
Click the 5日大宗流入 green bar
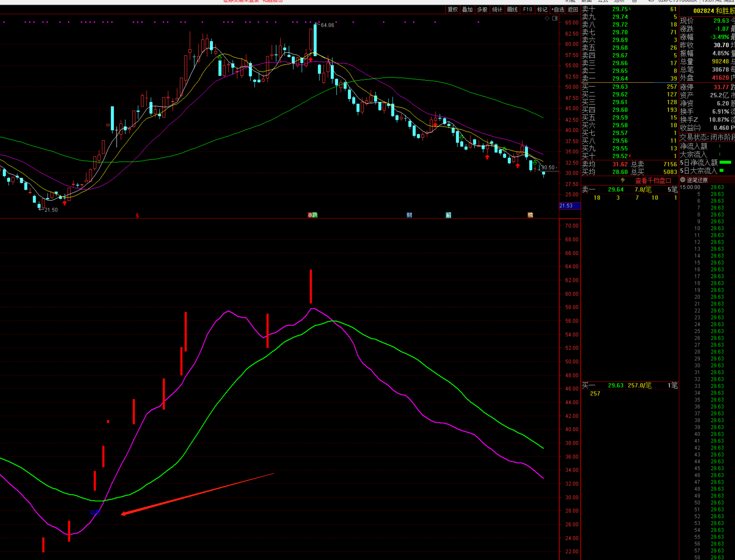point(722,171)
